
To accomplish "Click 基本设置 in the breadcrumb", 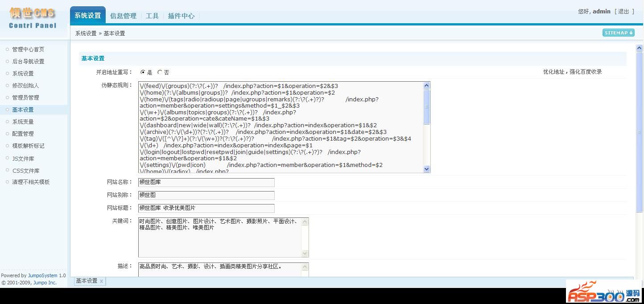I will [x=114, y=33].
